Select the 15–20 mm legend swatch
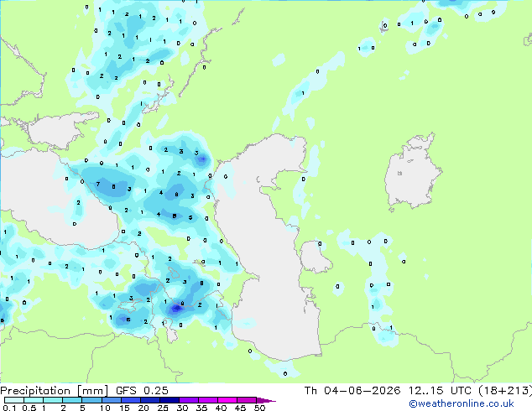532x411 pixels. 131,400
